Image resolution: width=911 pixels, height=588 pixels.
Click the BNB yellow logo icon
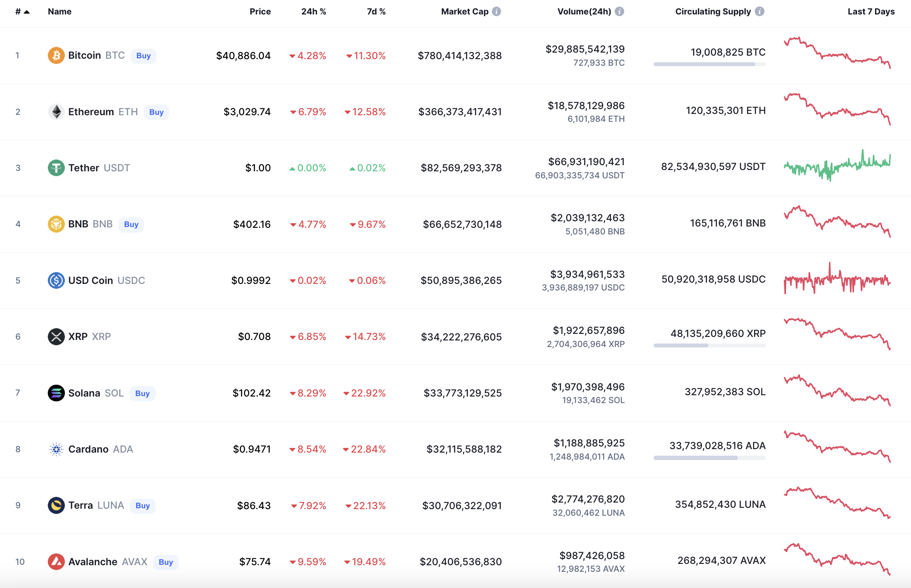(56, 224)
